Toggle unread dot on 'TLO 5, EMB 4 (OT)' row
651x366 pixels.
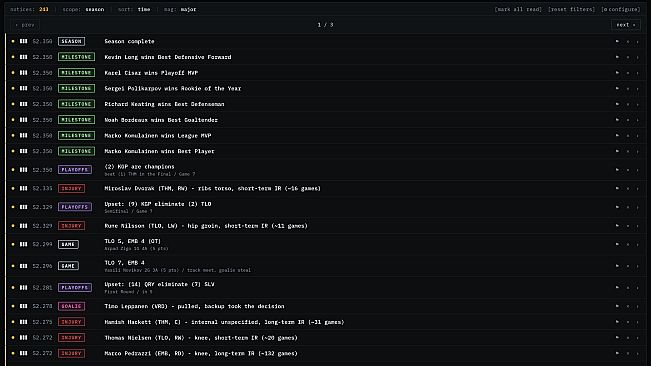pyautogui.click(x=13, y=244)
